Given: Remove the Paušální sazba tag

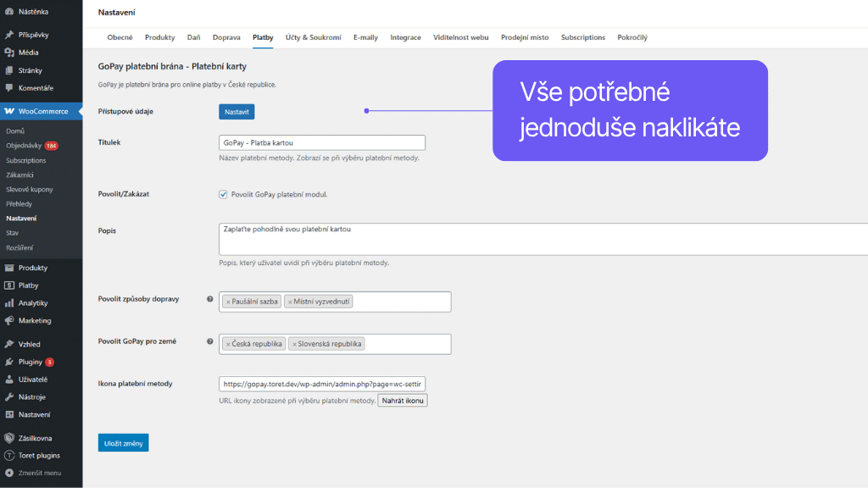Looking at the screenshot, I should point(228,302).
